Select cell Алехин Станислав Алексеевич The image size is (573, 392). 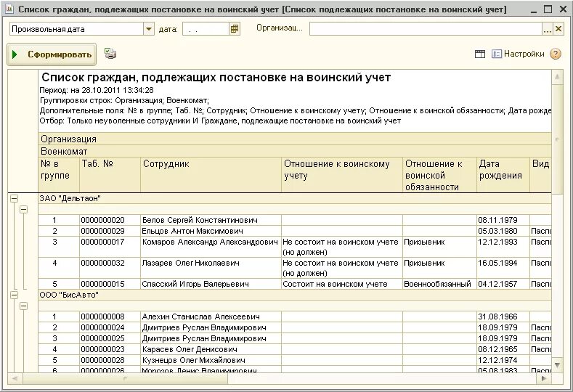click(x=211, y=317)
